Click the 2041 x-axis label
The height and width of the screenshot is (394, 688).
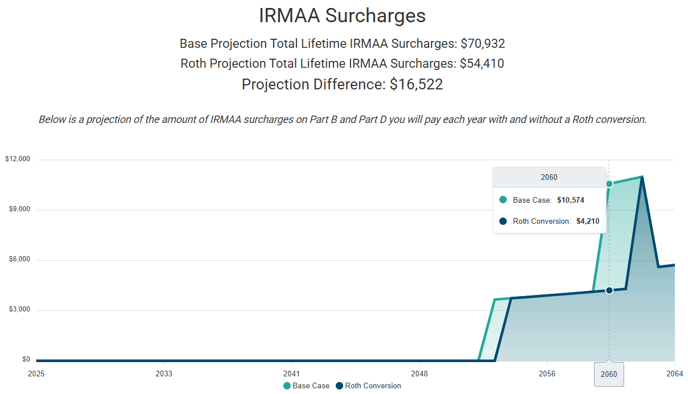(291, 374)
